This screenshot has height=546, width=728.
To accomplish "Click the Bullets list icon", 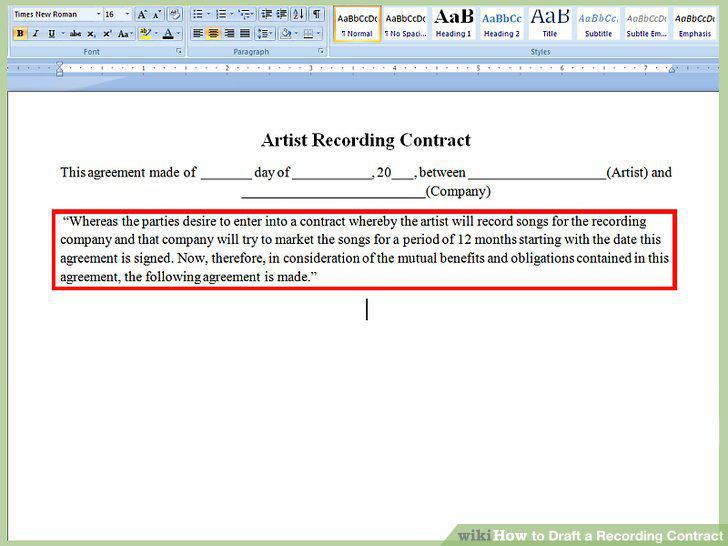I will click(x=198, y=14).
